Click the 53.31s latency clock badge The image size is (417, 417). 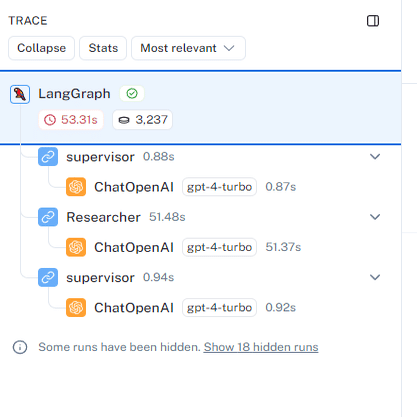coord(71,120)
